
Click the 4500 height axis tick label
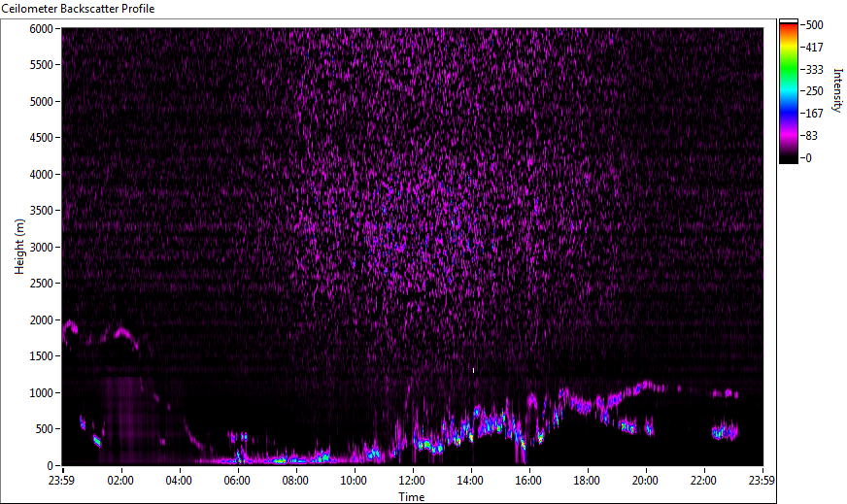[x=42, y=138]
